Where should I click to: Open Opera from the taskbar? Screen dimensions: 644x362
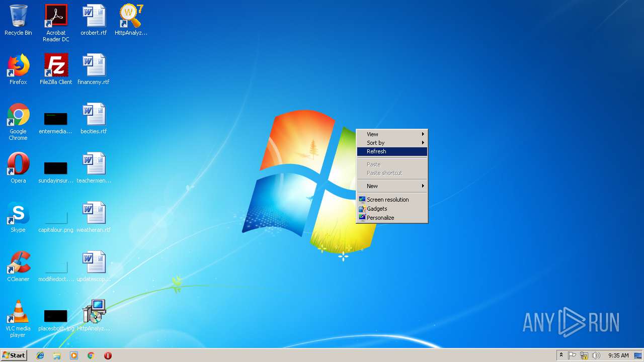pos(108,355)
